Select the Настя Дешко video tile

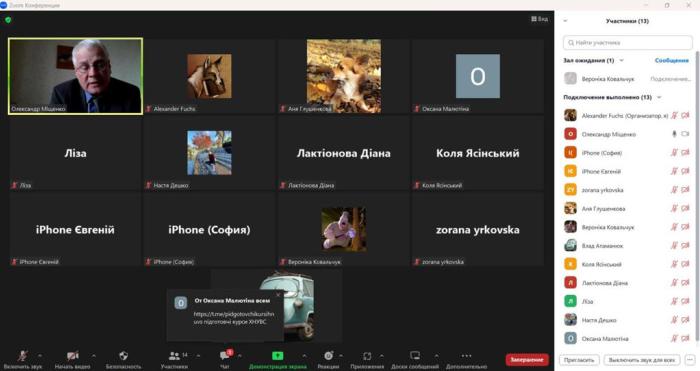click(209, 153)
